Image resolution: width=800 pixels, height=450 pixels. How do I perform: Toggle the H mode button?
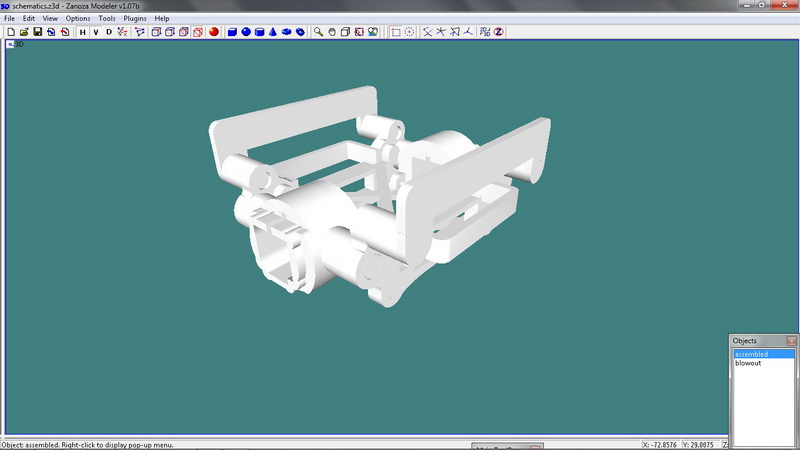click(82, 32)
